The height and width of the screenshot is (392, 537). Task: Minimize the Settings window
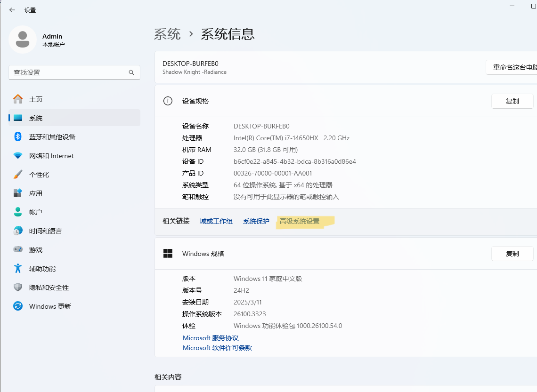512,6
